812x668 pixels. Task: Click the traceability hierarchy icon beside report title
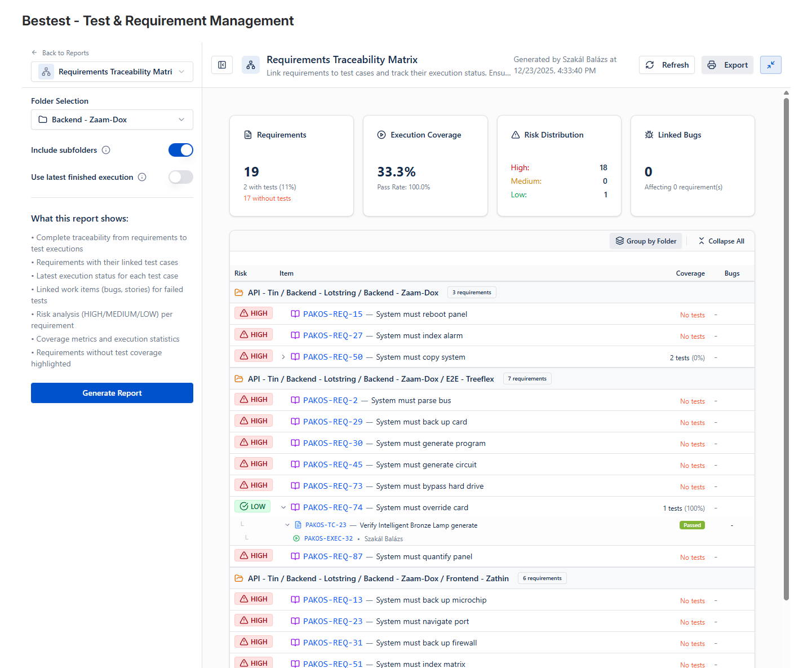coord(251,65)
